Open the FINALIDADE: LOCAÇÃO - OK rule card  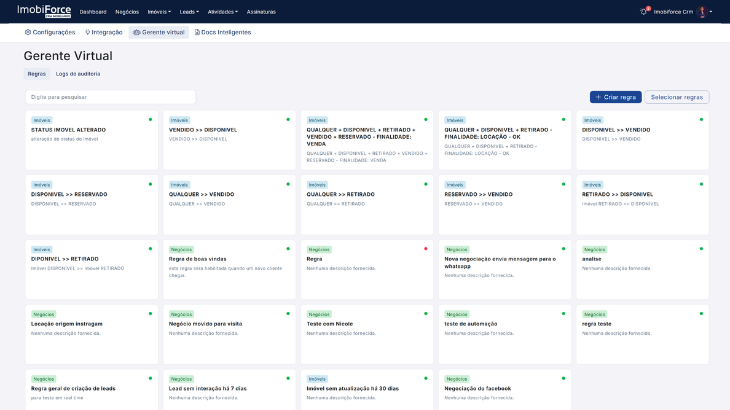[505, 140]
